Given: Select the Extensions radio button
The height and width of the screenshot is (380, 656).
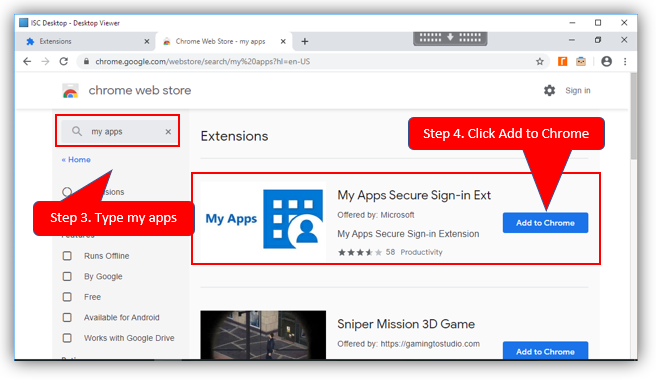Looking at the screenshot, I should (x=67, y=192).
